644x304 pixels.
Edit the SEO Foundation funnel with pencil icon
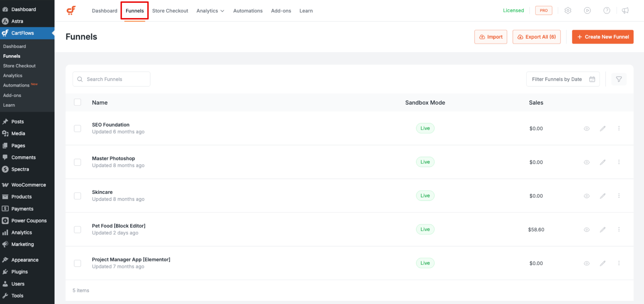pyautogui.click(x=603, y=129)
